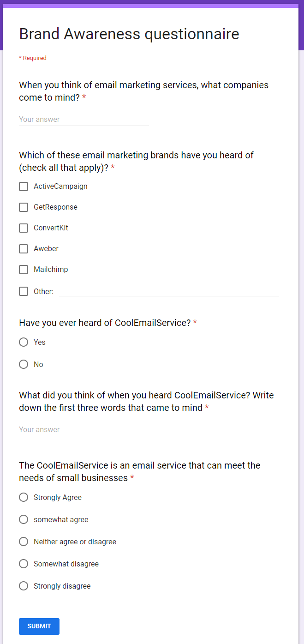Viewport: 304px width, 644px height.
Task: Select Strongly disagree radio button
Action: (x=24, y=586)
